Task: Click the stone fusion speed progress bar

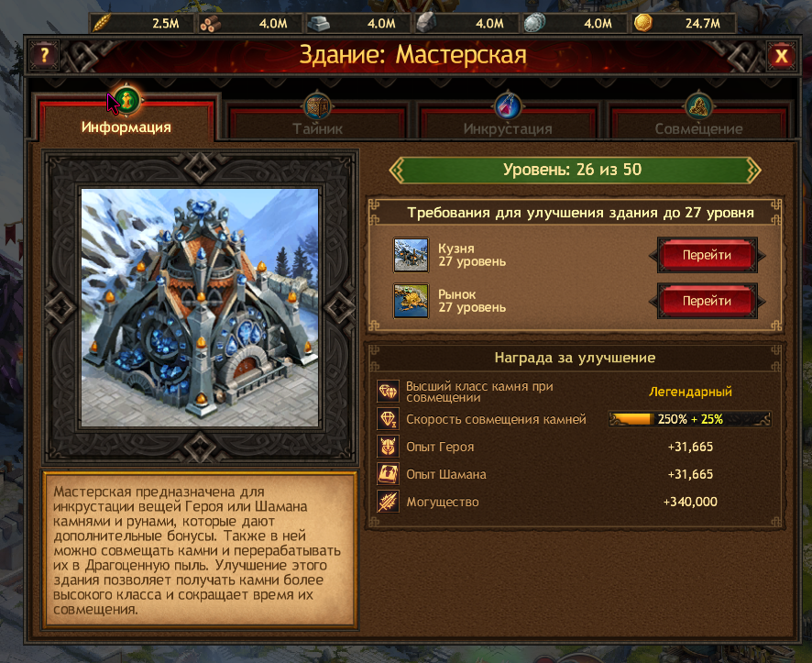Action: 690,419
